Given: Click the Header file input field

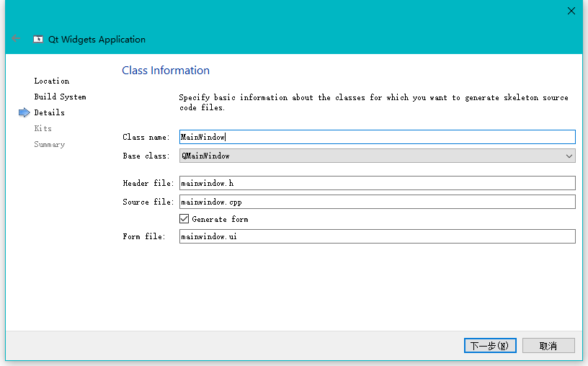Looking at the screenshot, I should click(x=378, y=183).
